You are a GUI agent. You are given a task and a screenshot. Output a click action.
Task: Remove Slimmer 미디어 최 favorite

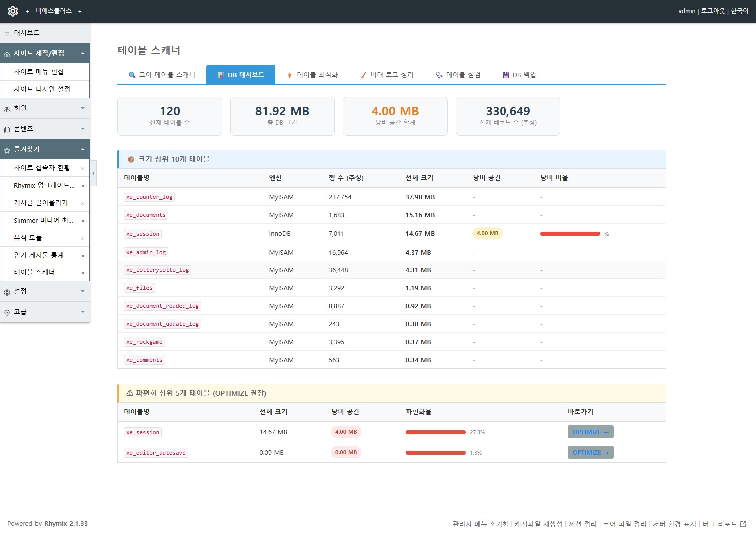click(83, 221)
